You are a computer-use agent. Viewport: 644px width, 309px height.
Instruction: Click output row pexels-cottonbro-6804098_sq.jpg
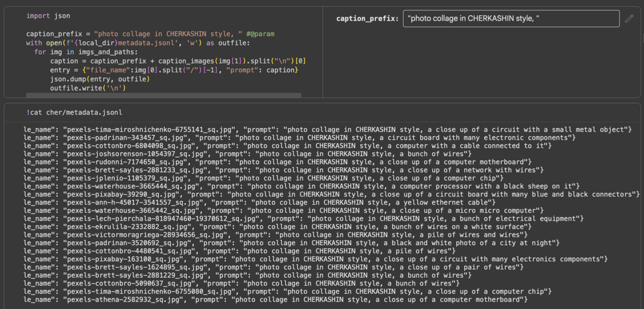point(287,146)
